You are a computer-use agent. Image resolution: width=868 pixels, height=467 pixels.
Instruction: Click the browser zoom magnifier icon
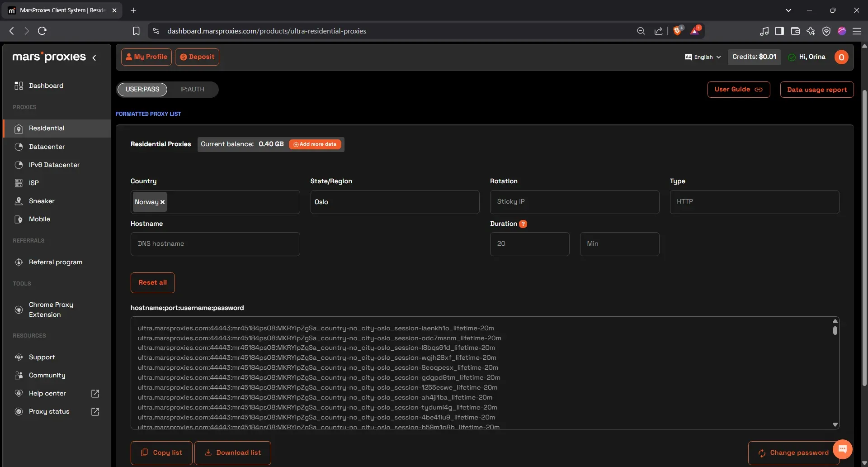pyautogui.click(x=641, y=31)
